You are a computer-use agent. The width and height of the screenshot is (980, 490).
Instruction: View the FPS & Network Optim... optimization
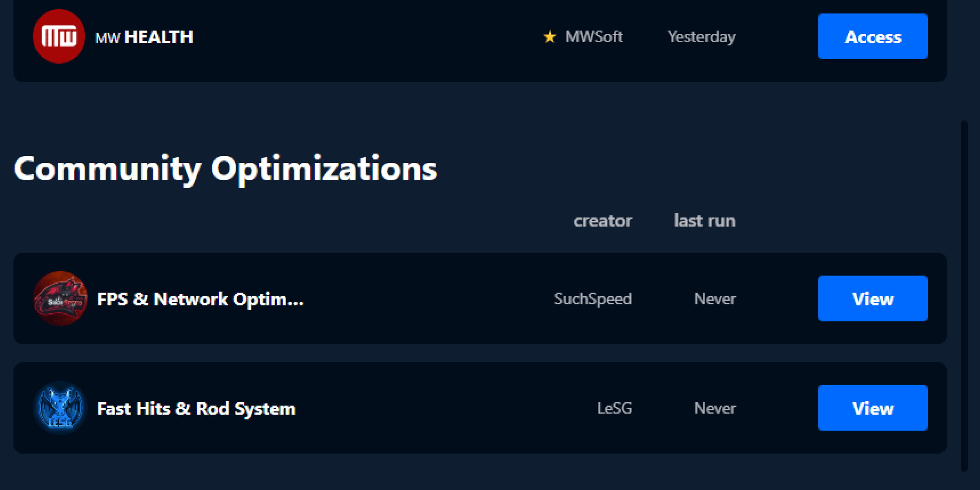873,299
